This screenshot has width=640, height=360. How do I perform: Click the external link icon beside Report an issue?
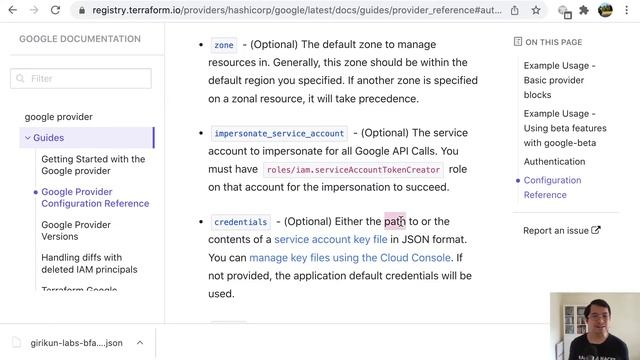point(596,230)
